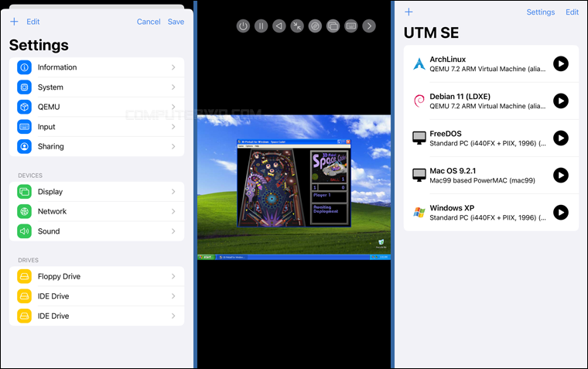This screenshot has width=588, height=369.
Task: Click the inward-arrows resize display icon
Action: point(297,26)
